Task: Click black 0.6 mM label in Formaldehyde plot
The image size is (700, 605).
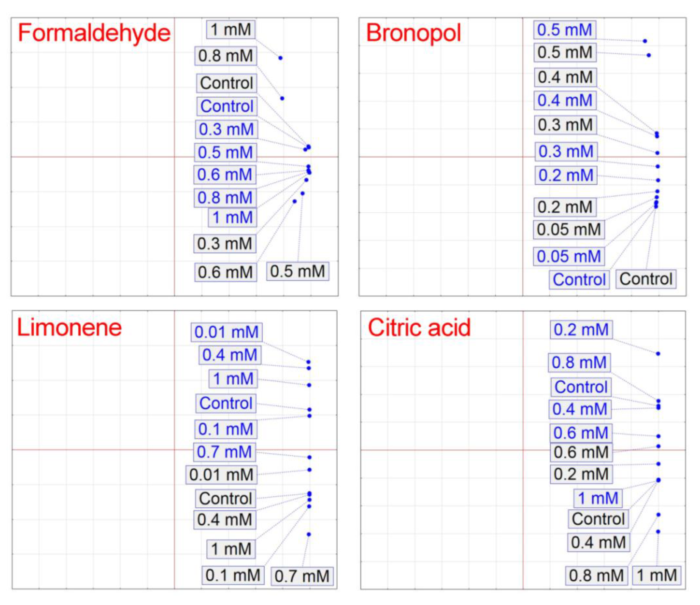Action: (x=225, y=272)
